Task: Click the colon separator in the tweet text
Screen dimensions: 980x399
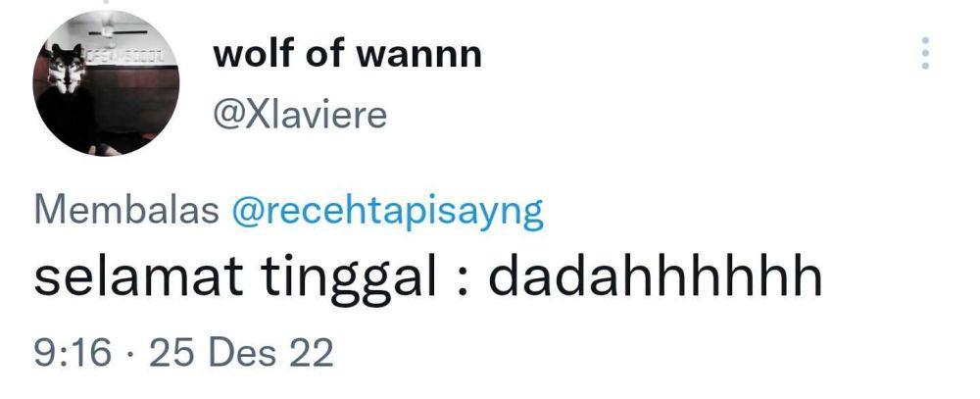Action: (x=462, y=282)
